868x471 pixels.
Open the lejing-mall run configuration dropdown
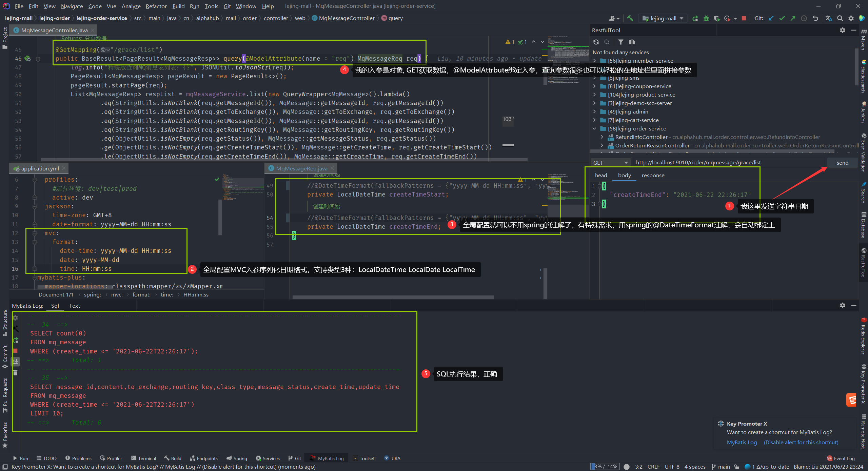click(663, 18)
